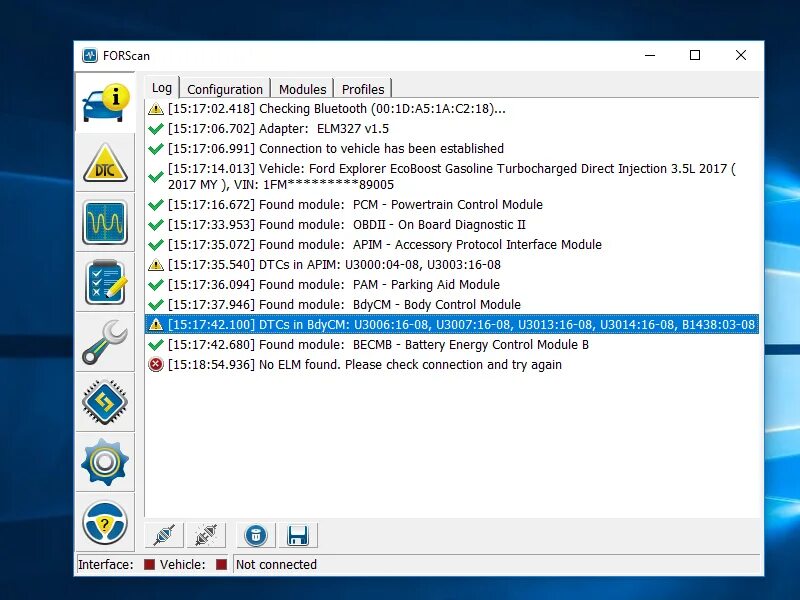Select the Checking Bluetooth log entry
Image resolution: width=800 pixels, height=600 pixels.
[452, 109]
